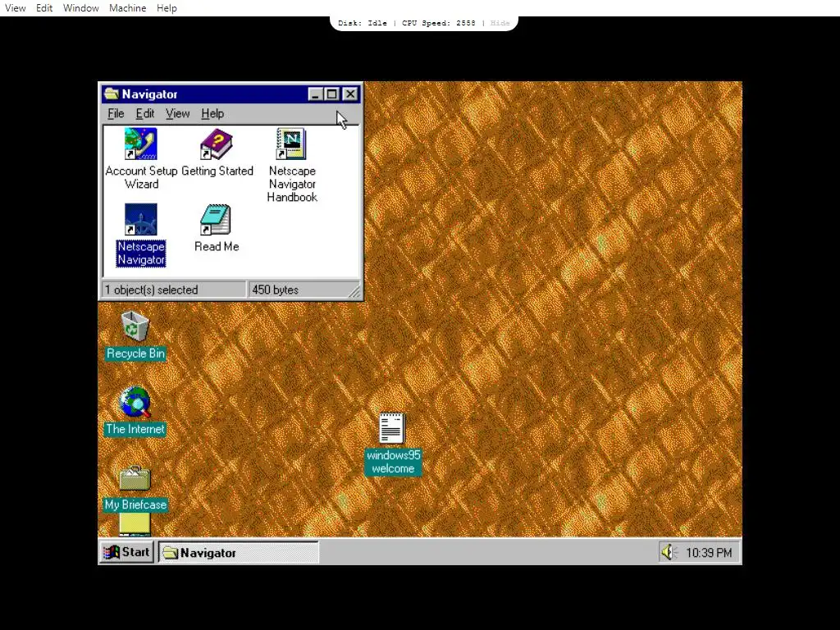Open the emulator Machine menu
This screenshot has width=840, height=630.
pyautogui.click(x=127, y=8)
